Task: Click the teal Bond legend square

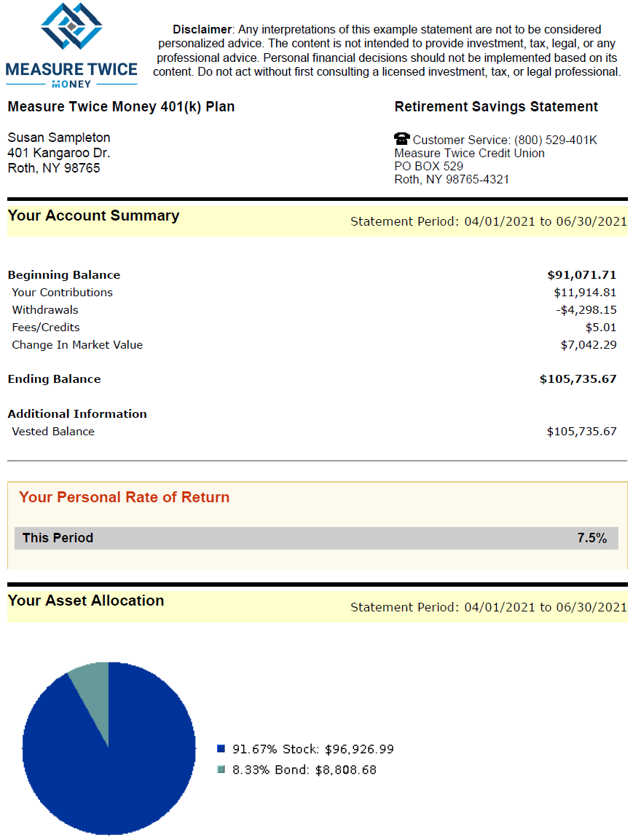Action: point(221,769)
